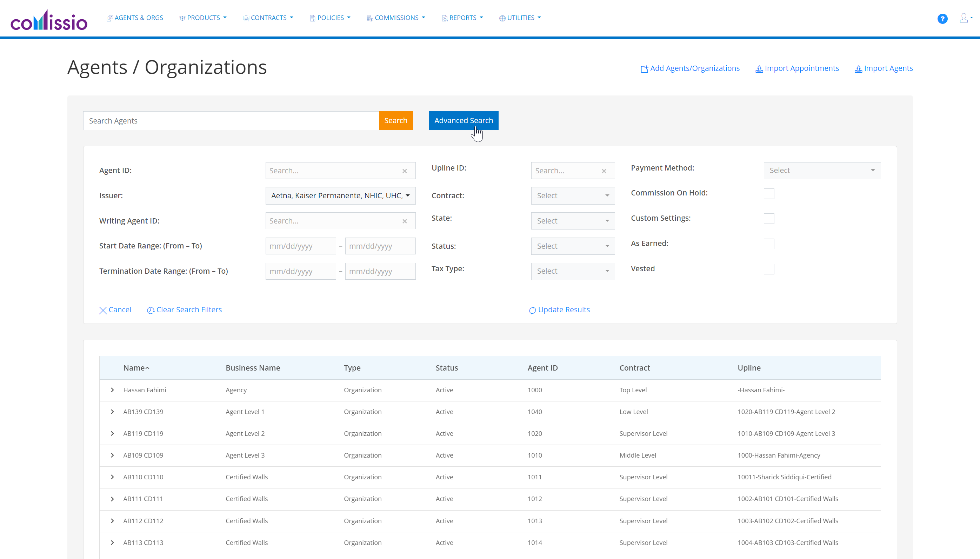Clear the Writing Agent ID field with x
The width and height of the screenshot is (980, 559).
(405, 221)
